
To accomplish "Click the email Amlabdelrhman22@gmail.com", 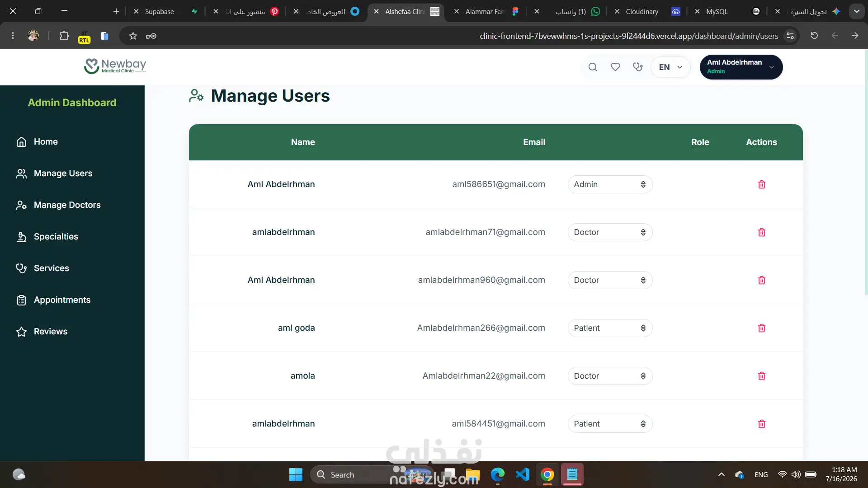I will point(484,376).
